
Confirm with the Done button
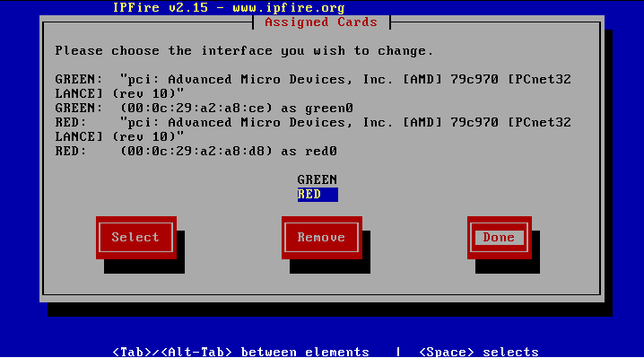pyautogui.click(x=499, y=238)
